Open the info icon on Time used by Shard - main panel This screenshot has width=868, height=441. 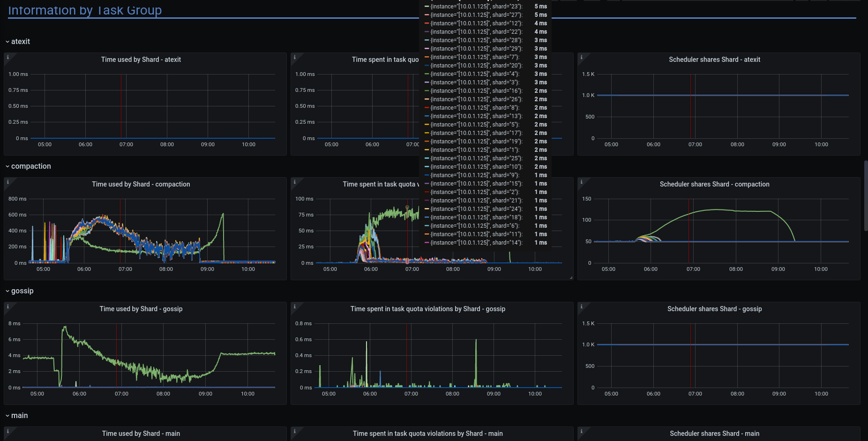coord(8,431)
